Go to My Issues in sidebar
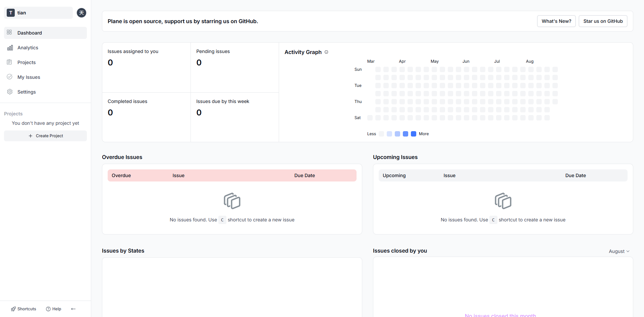 pyautogui.click(x=45, y=77)
